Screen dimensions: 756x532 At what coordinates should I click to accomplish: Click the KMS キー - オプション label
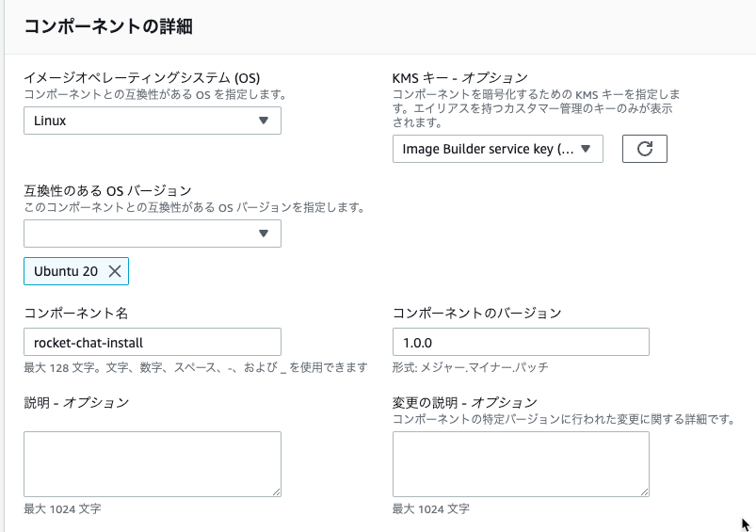[460, 77]
